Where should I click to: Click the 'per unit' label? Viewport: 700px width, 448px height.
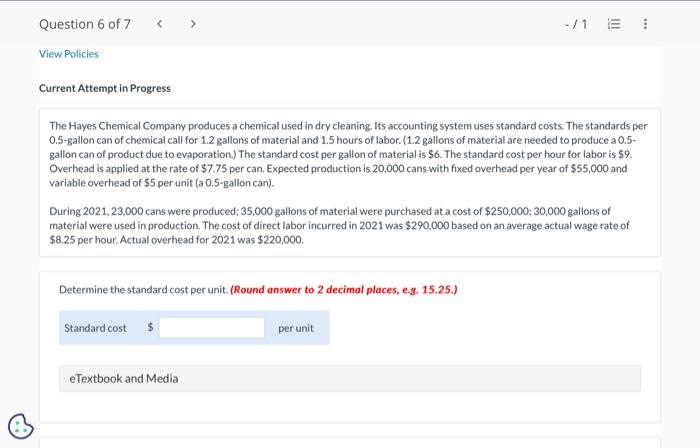[x=296, y=328]
